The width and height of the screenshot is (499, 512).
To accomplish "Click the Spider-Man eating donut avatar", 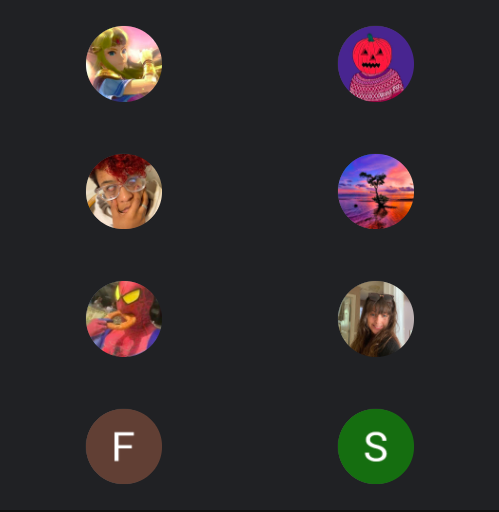I will (x=124, y=319).
